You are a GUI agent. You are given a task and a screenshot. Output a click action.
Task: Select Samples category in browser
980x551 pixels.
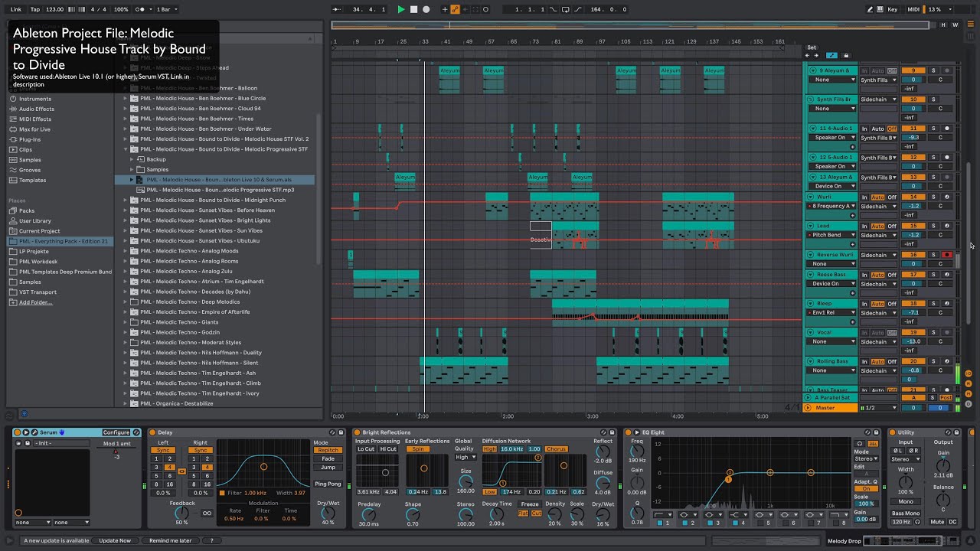pyautogui.click(x=30, y=160)
